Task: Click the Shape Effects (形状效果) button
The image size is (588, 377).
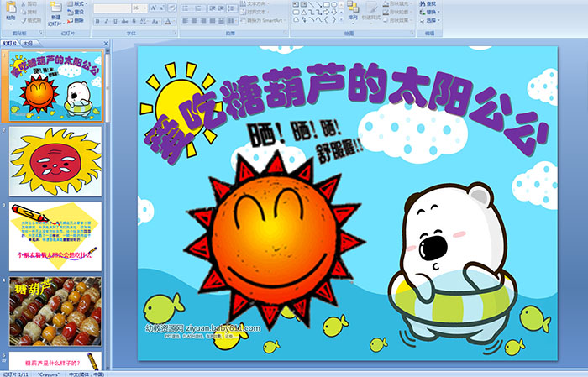Action: click(397, 20)
